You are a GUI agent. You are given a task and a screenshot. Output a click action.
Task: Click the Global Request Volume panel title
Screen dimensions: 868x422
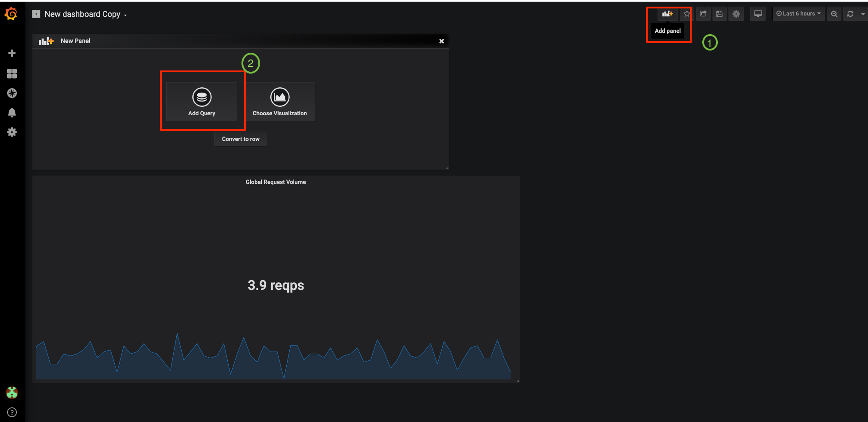(x=276, y=182)
